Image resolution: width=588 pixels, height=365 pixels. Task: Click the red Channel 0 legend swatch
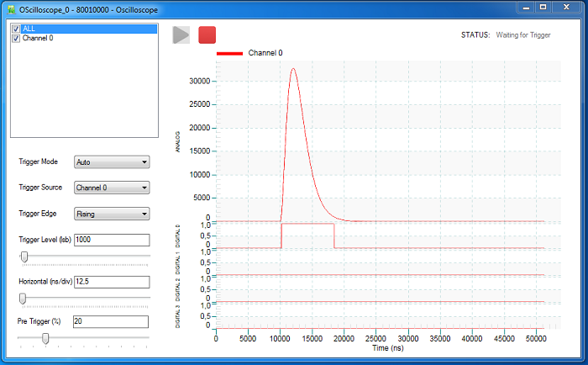point(229,54)
